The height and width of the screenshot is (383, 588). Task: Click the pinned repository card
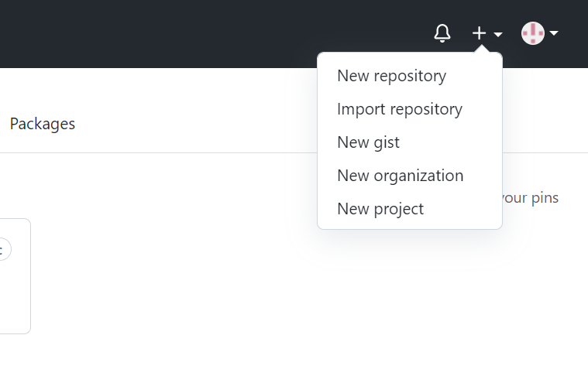(x=15, y=294)
